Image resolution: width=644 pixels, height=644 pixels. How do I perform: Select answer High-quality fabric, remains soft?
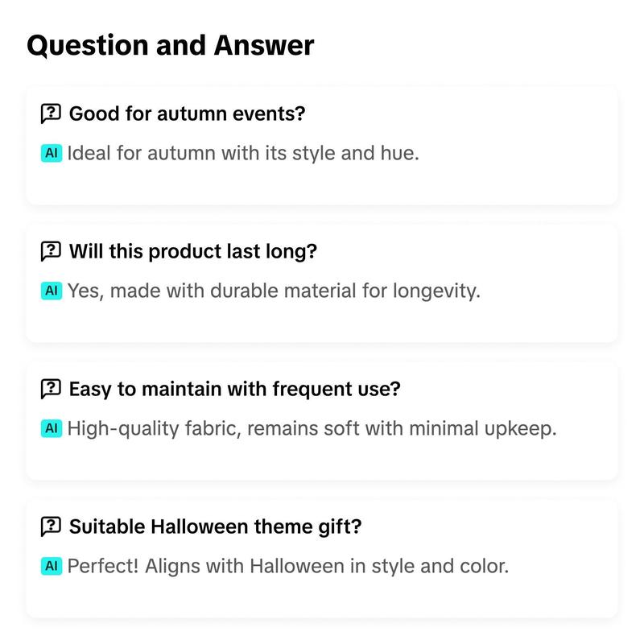pos(312,428)
